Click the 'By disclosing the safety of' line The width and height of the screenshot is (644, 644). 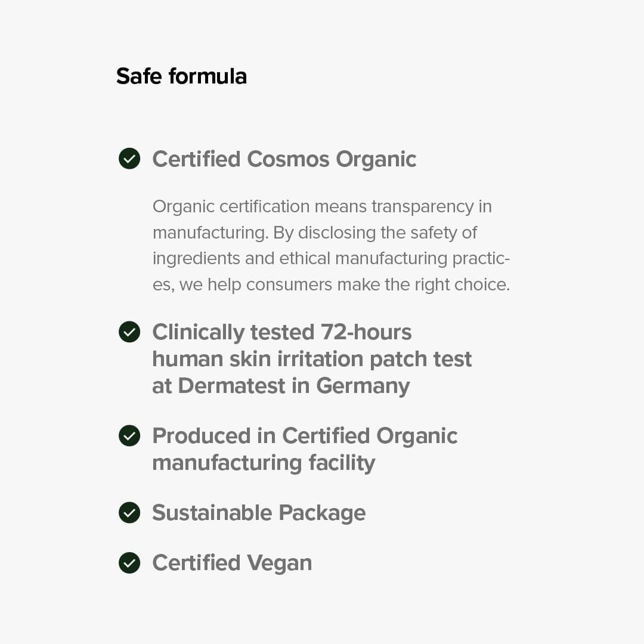point(374,233)
